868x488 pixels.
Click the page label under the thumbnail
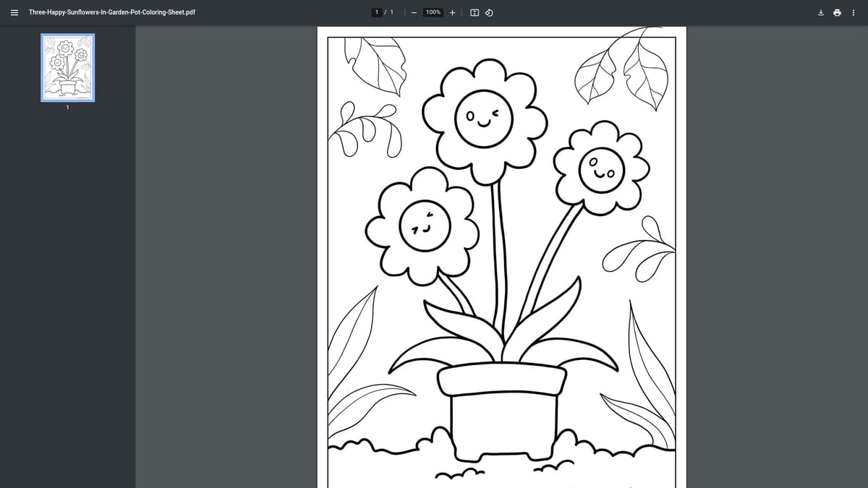coord(67,107)
